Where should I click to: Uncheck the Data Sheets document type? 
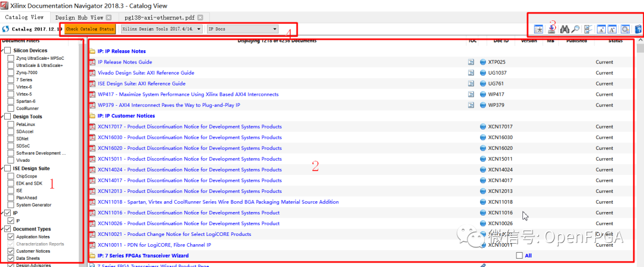coord(11,259)
